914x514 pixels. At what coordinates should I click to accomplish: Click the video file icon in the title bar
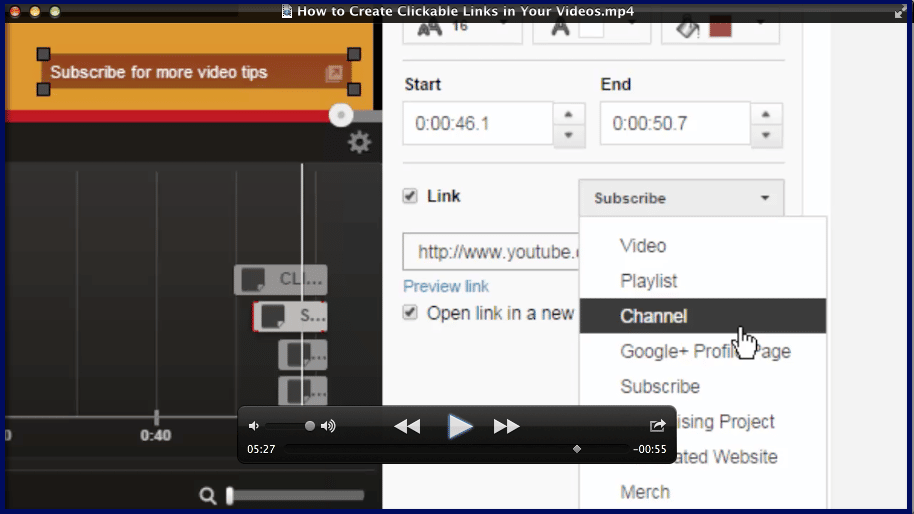[x=287, y=11]
